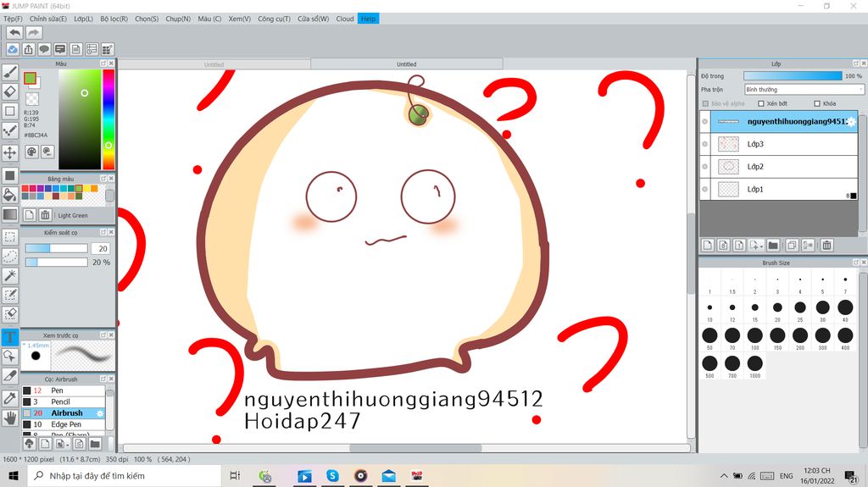The width and height of the screenshot is (868, 487).
Task: Select the Gradient tool
Action: pos(10,214)
